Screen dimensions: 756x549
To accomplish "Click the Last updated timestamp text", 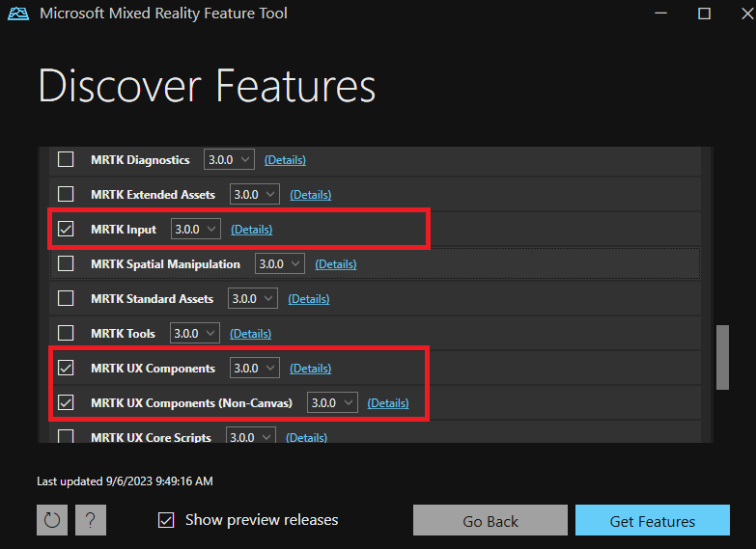I will (125, 481).
